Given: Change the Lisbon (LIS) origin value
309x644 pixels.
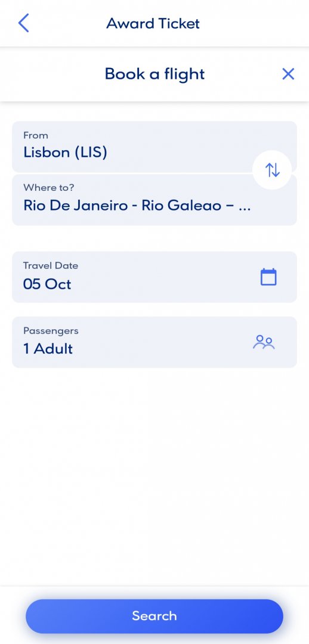Looking at the screenshot, I should [x=65, y=153].
